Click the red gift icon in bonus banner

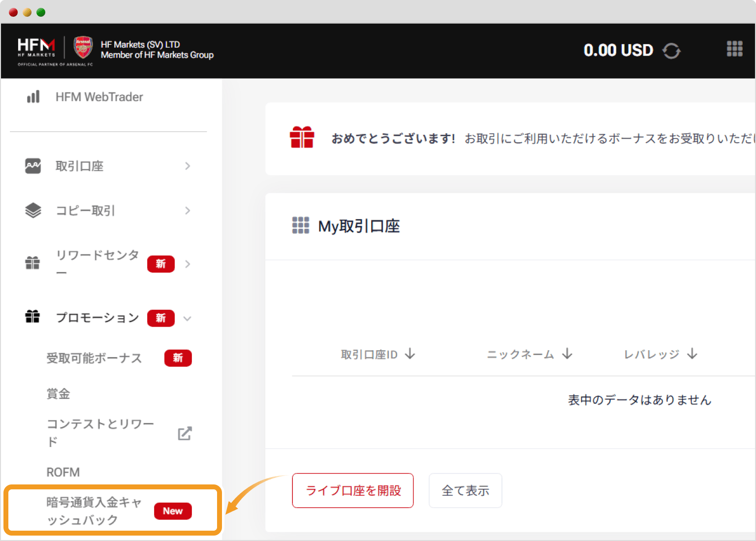[x=302, y=137]
